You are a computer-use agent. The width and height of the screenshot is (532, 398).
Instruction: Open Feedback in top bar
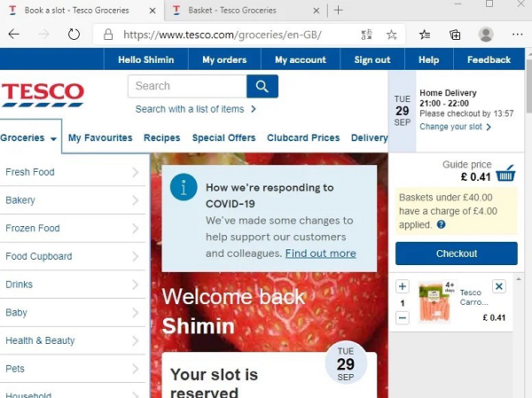tap(489, 59)
